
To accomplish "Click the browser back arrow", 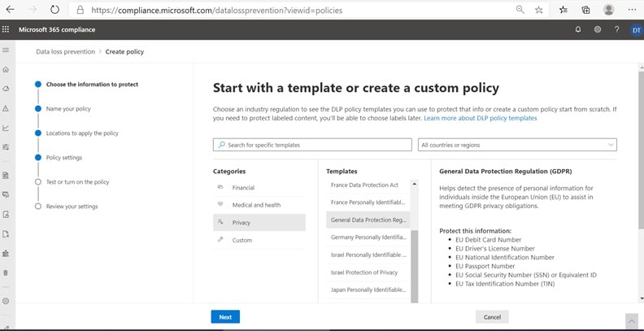I will [x=10, y=10].
